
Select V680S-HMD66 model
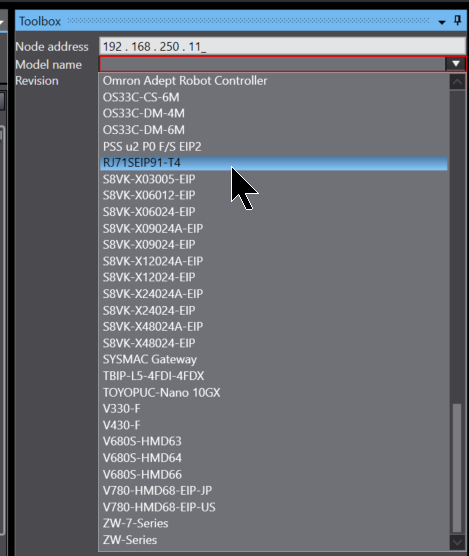(x=274, y=474)
